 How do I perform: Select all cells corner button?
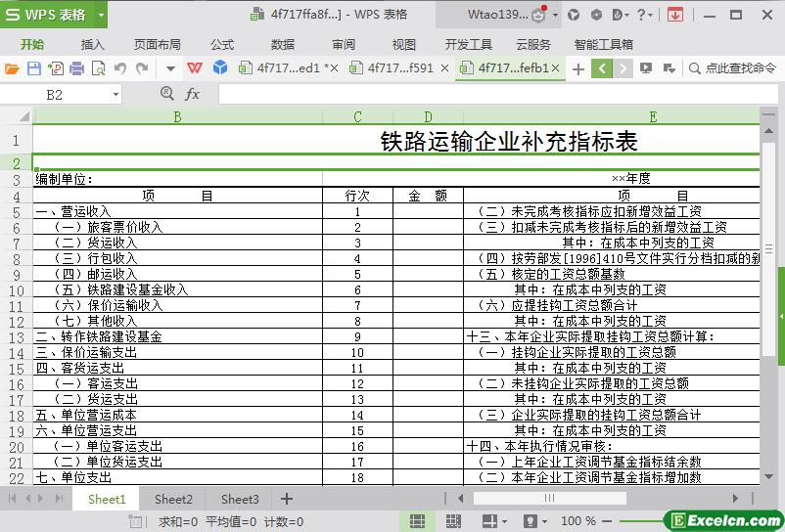[x=24, y=117]
